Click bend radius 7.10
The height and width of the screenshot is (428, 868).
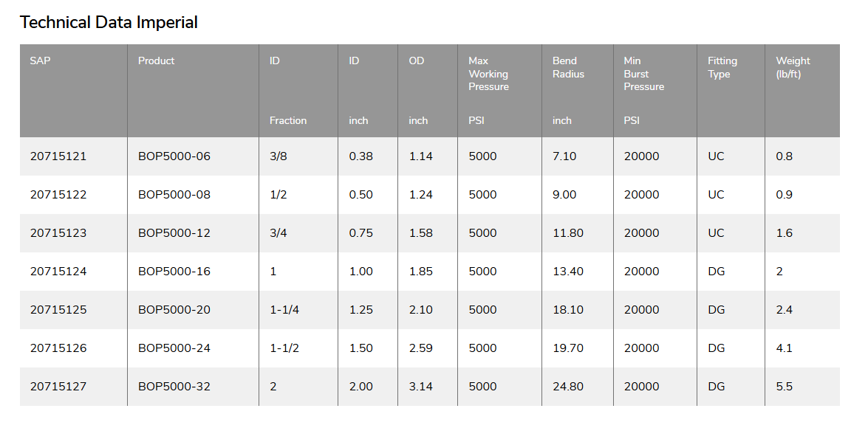click(x=564, y=156)
